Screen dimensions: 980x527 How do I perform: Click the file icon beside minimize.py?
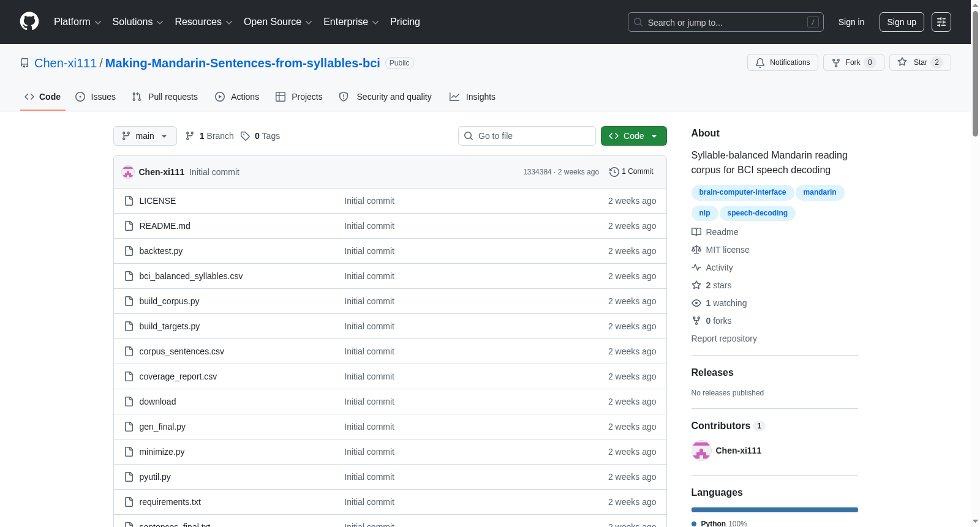(x=129, y=452)
